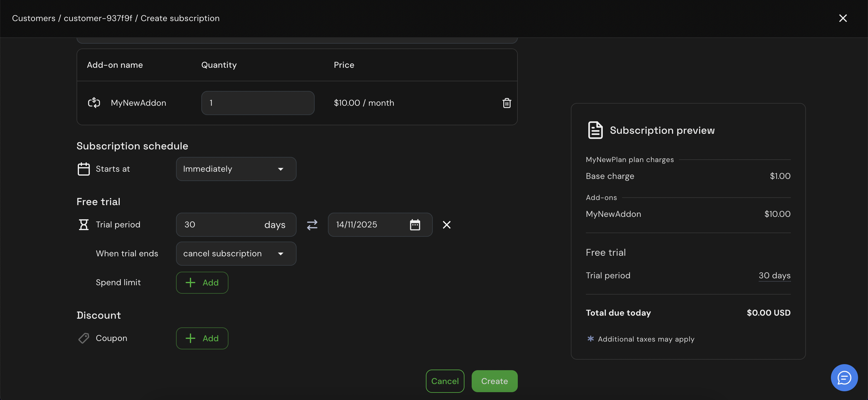The width and height of the screenshot is (868, 400).
Task: Add a Coupon discount
Action: pyautogui.click(x=202, y=338)
